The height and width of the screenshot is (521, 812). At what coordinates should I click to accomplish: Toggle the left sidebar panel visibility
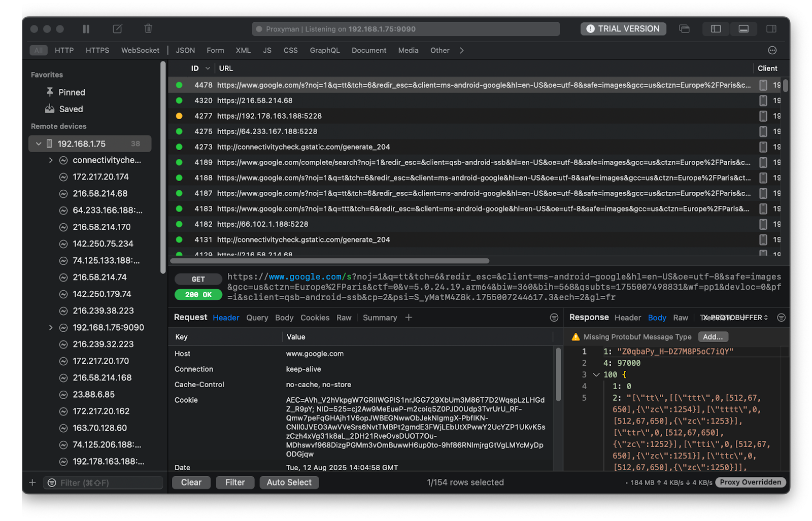click(716, 29)
